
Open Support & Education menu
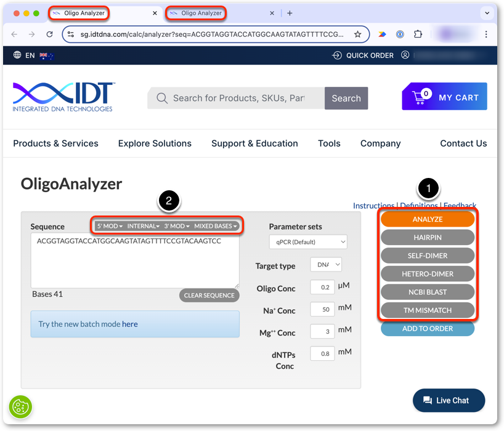pyautogui.click(x=254, y=143)
